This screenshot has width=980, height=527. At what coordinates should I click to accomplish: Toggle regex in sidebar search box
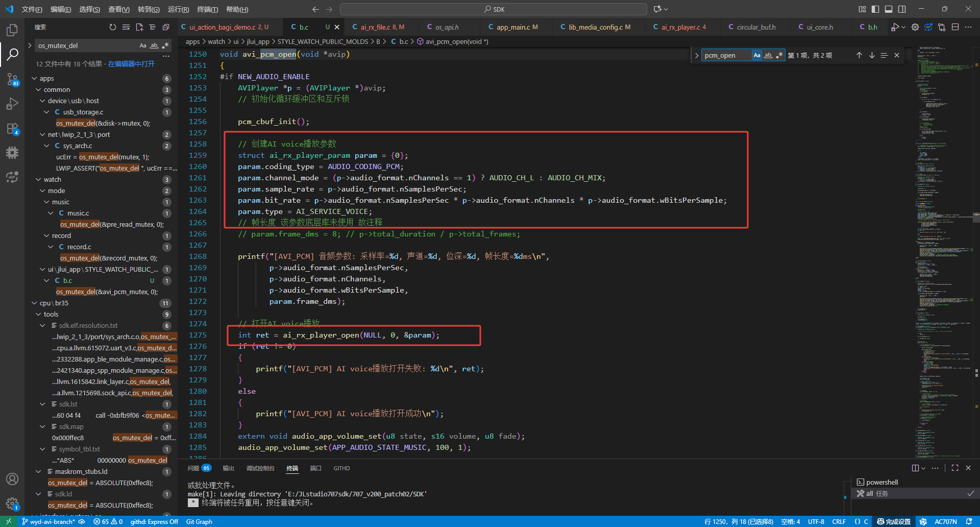165,45
